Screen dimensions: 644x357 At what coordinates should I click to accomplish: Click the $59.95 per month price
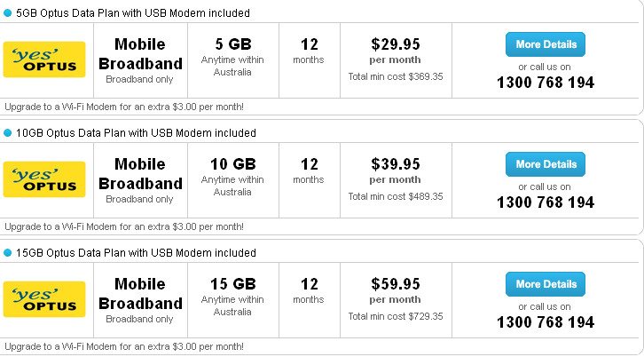(396, 290)
